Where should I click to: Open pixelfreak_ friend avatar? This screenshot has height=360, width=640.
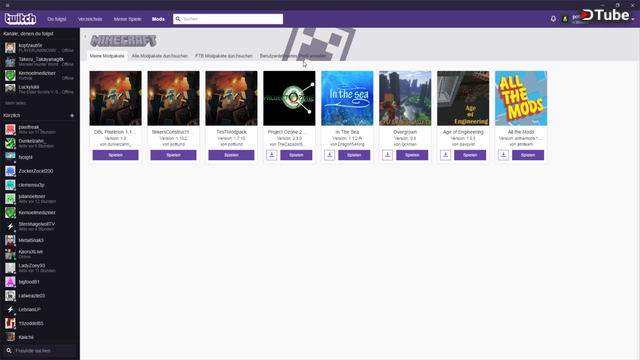point(10,129)
